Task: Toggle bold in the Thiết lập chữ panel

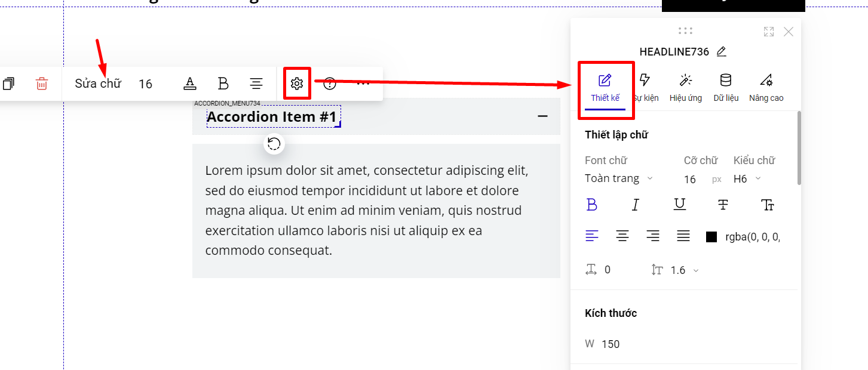Action: 592,205
